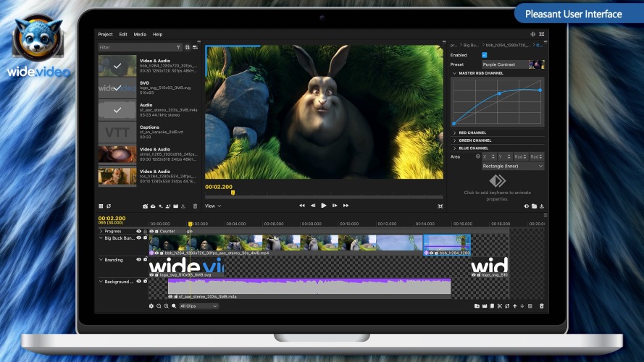Expand the Green Channel section

pyautogui.click(x=454, y=140)
